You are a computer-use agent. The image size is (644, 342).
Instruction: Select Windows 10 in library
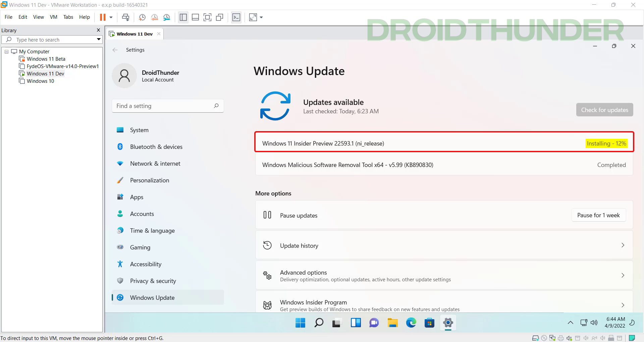(40, 81)
